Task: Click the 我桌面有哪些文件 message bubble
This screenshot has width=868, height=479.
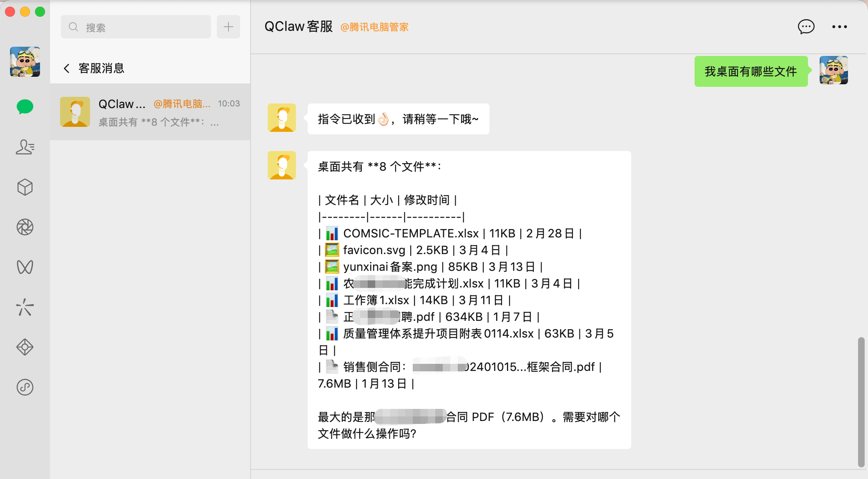Action: (x=750, y=71)
